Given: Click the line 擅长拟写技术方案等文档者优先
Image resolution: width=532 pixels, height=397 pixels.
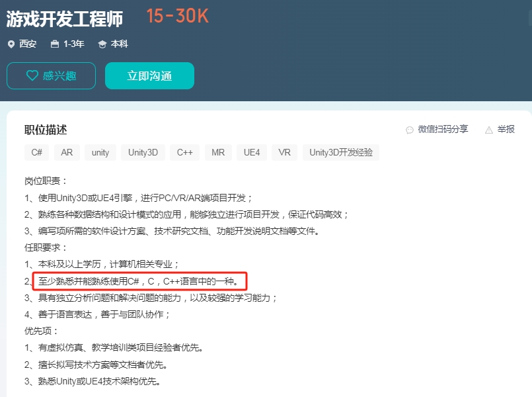Looking at the screenshot, I should [x=96, y=365].
